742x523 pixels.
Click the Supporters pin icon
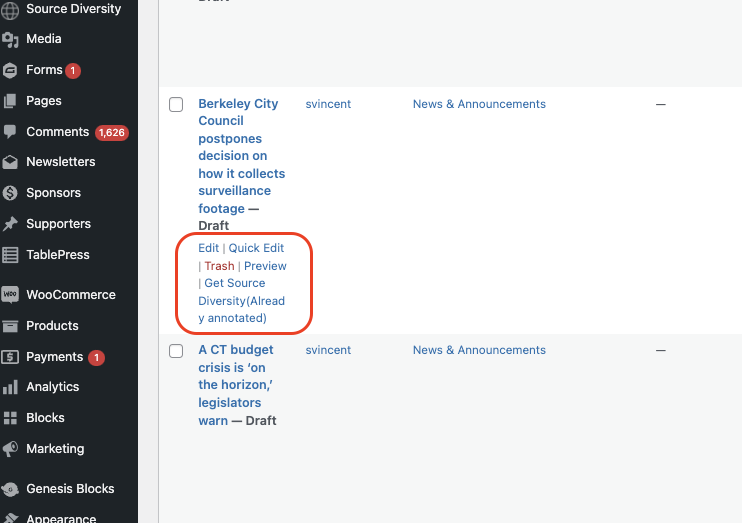(11, 224)
